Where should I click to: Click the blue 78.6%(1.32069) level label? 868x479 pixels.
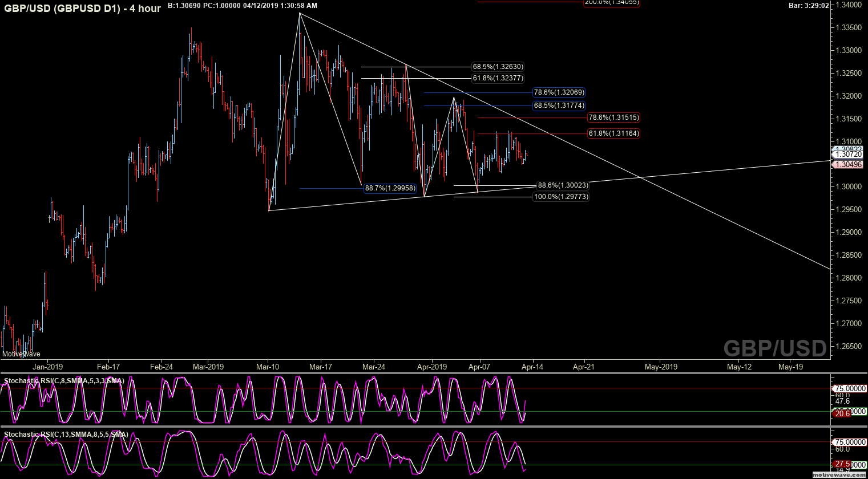click(x=559, y=92)
